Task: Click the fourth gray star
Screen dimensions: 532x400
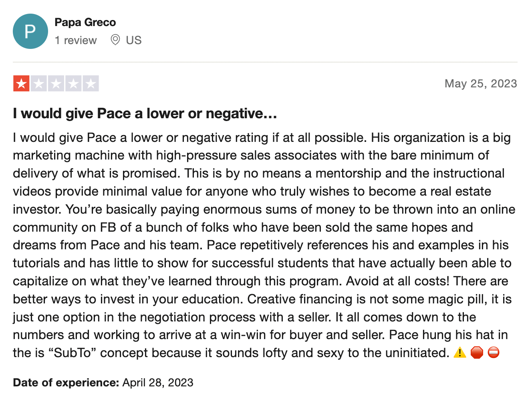Action: click(x=73, y=84)
